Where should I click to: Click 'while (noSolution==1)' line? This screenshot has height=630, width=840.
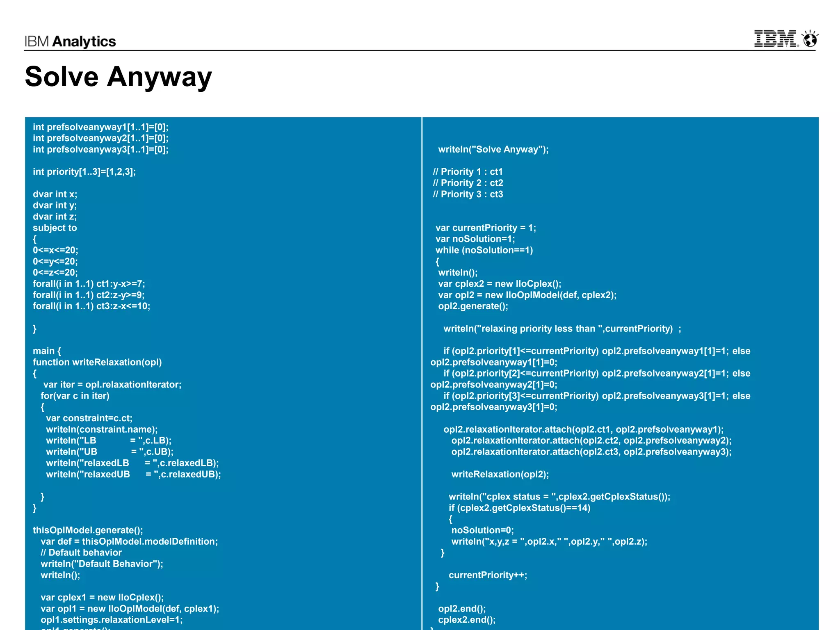click(x=484, y=250)
